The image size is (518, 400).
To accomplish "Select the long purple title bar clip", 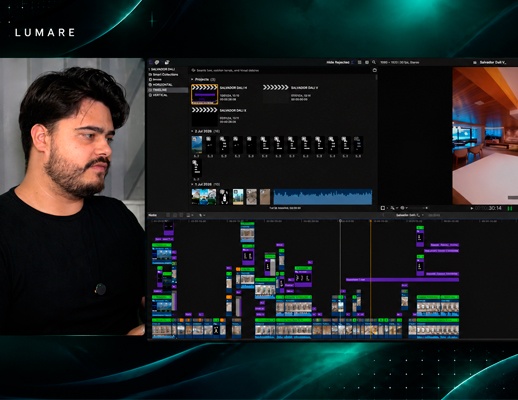I will [402, 280].
